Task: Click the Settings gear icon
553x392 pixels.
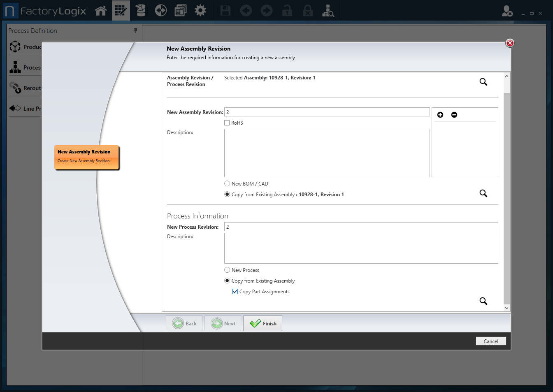Action: click(200, 10)
